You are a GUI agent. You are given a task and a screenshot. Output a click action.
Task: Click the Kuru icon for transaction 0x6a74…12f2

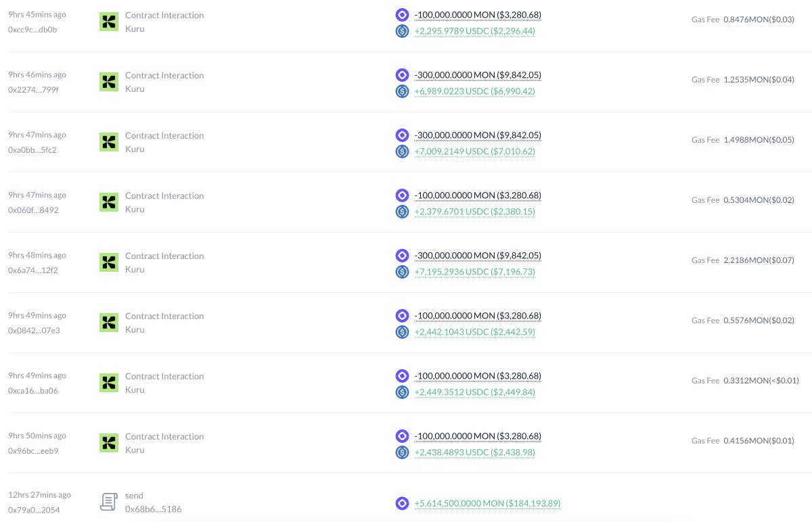point(108,262)
